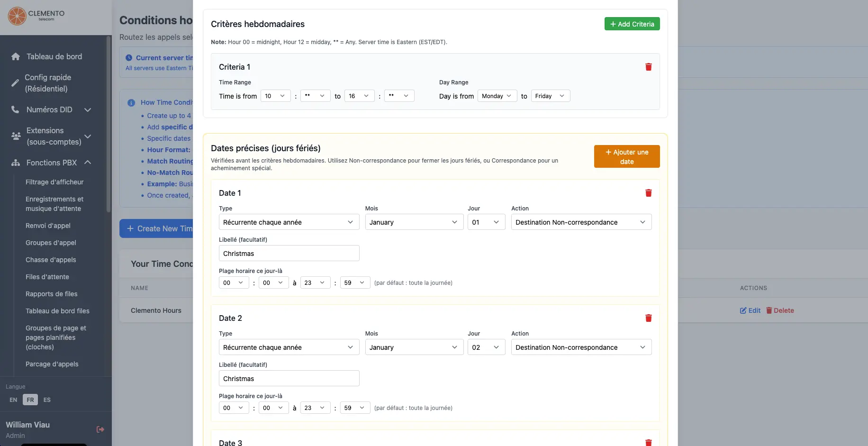Viewport: 868px width, 446px height.
Task: Expand the Extensions (sous-comptes) chevron
Action: pyautogui.click(x=88, y=136)
